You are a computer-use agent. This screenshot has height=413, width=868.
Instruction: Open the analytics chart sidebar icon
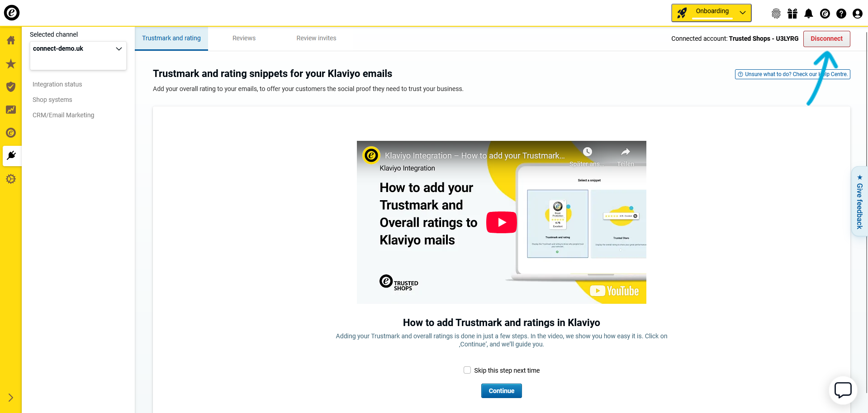[11, 110]
